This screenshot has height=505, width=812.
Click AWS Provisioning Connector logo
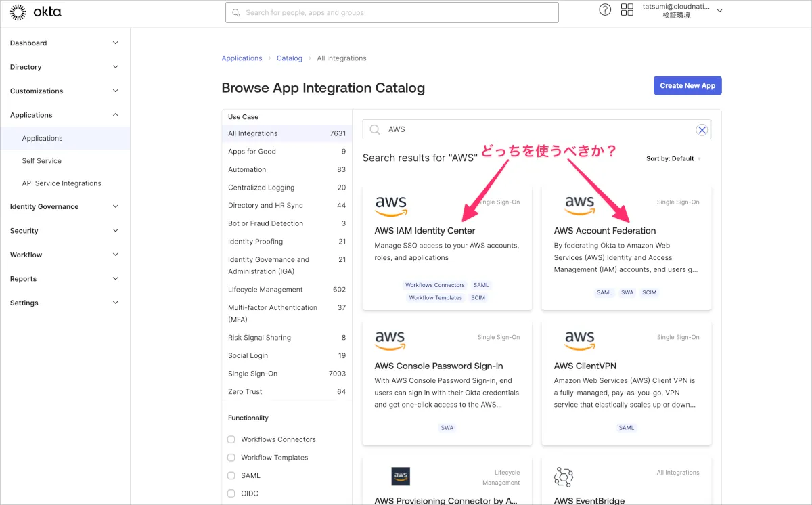[401, 477]
